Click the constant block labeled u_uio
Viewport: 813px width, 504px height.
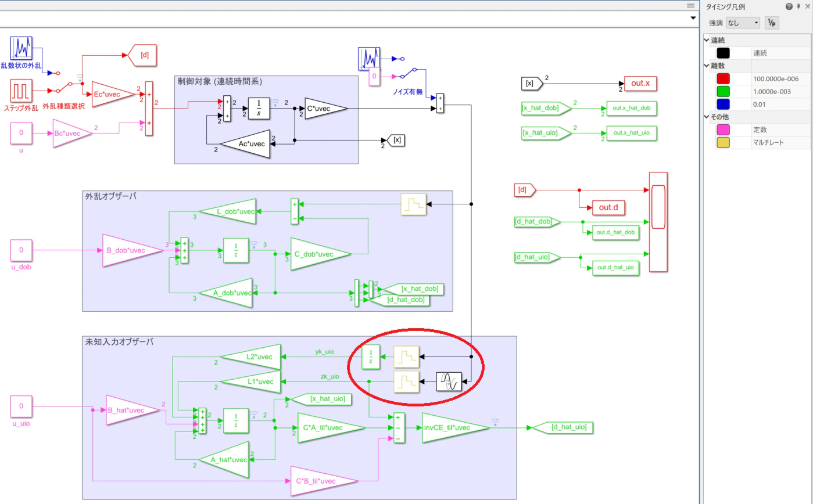coord(21,406)
